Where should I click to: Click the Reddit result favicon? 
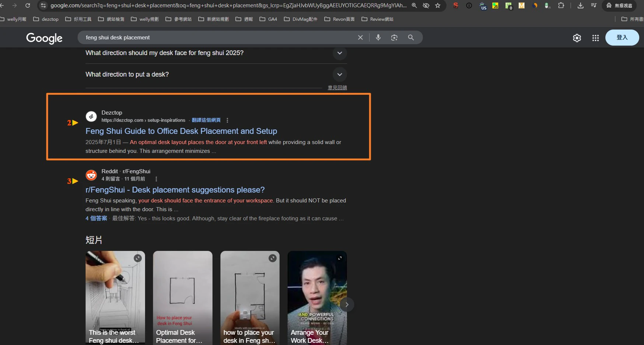(91, 175)
